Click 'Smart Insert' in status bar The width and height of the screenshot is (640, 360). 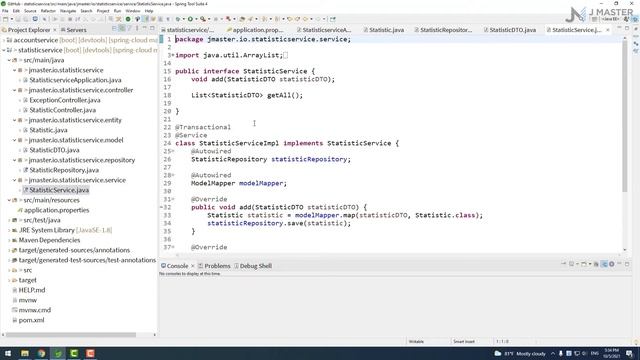[464, 341]
